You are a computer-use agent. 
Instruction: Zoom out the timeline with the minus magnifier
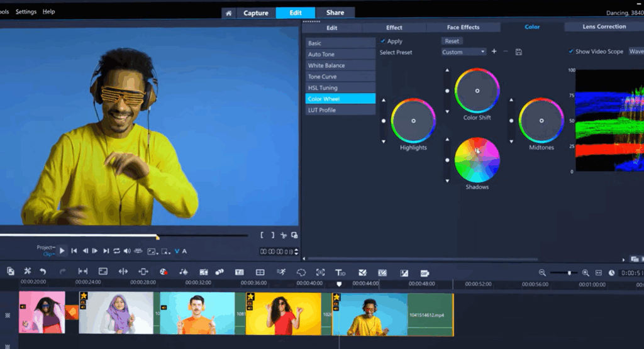point(542,273)
